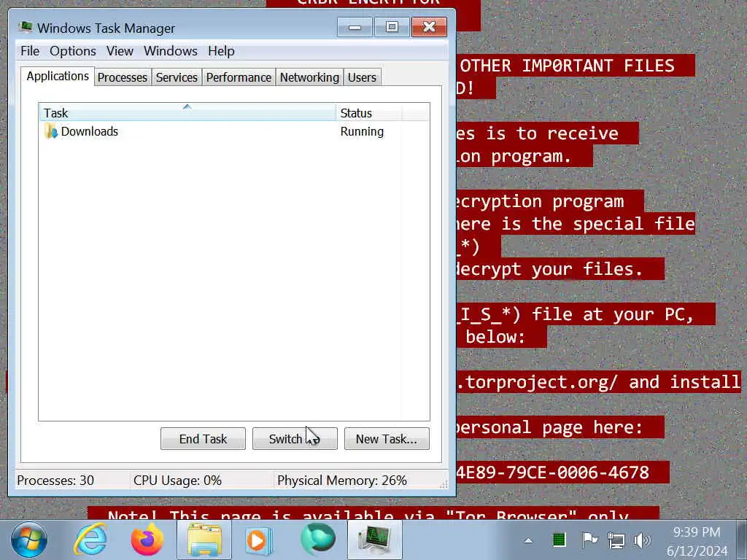Screen dimensions: 747x560
Task: Switch to the Processes tab
Action: click(x=123, y=77)
